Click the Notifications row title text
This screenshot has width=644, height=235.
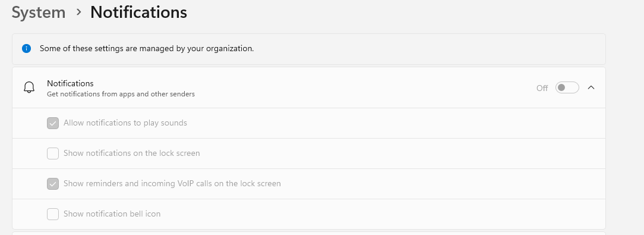coord(70,83)
